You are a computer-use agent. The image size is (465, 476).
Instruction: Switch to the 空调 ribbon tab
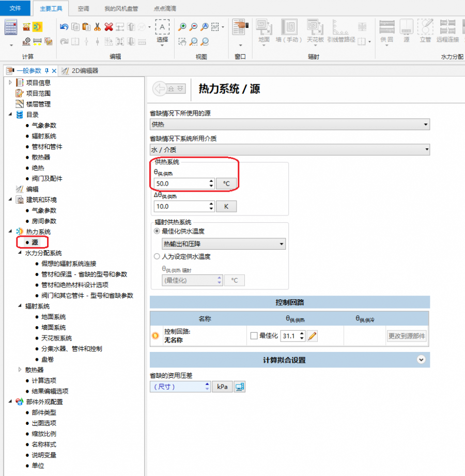[x=83, y=9]
